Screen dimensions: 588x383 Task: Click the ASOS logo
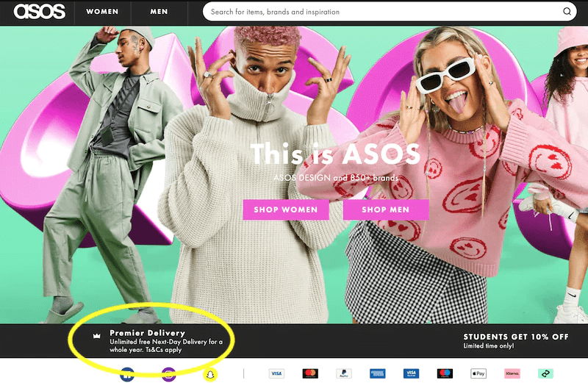(39, 12)
